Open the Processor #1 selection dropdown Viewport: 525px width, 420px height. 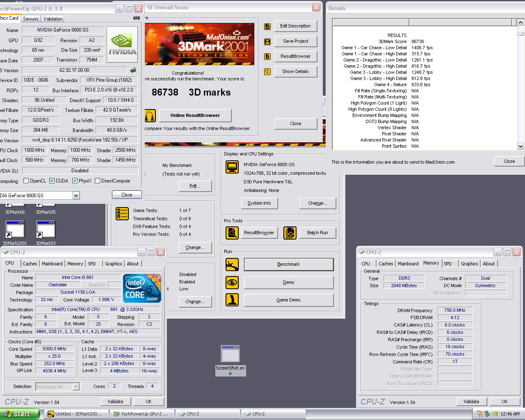76,387
